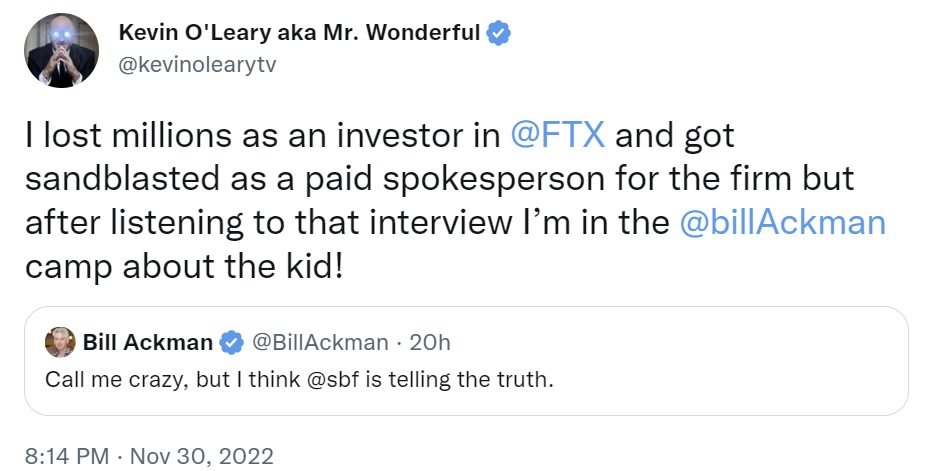Click the verified badge beside Mr. Wonderful

click(x=499, y=33)
